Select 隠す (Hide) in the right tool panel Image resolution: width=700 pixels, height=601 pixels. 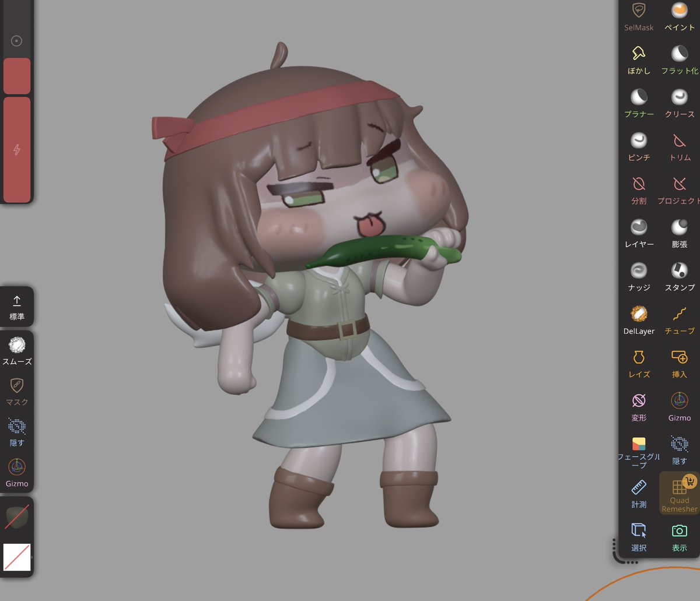tap(680, 451)
